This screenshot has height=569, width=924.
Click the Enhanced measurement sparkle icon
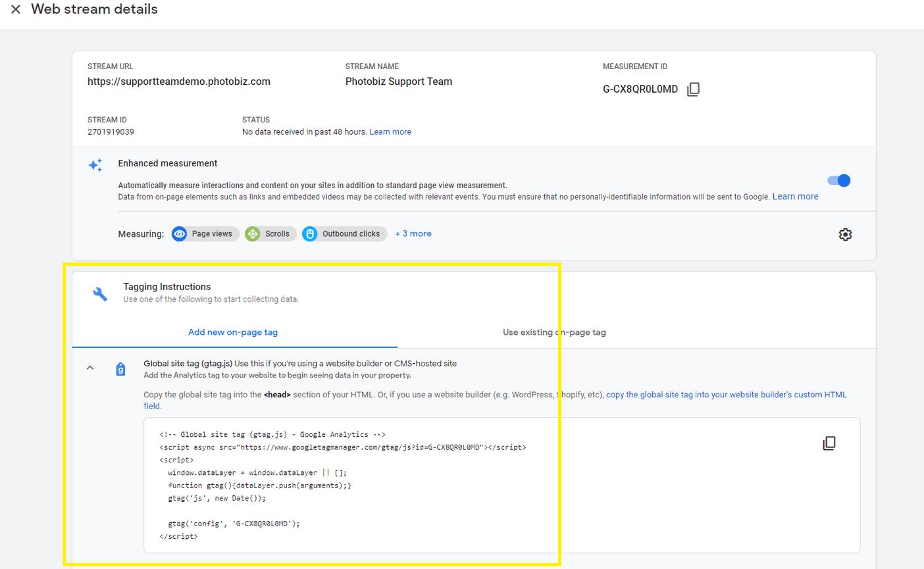[95, 166]
